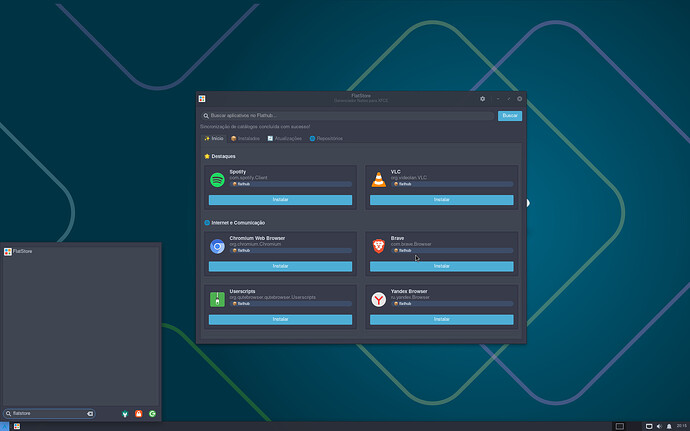Install Spotify
690x431 pixels.
coord(280,200)
